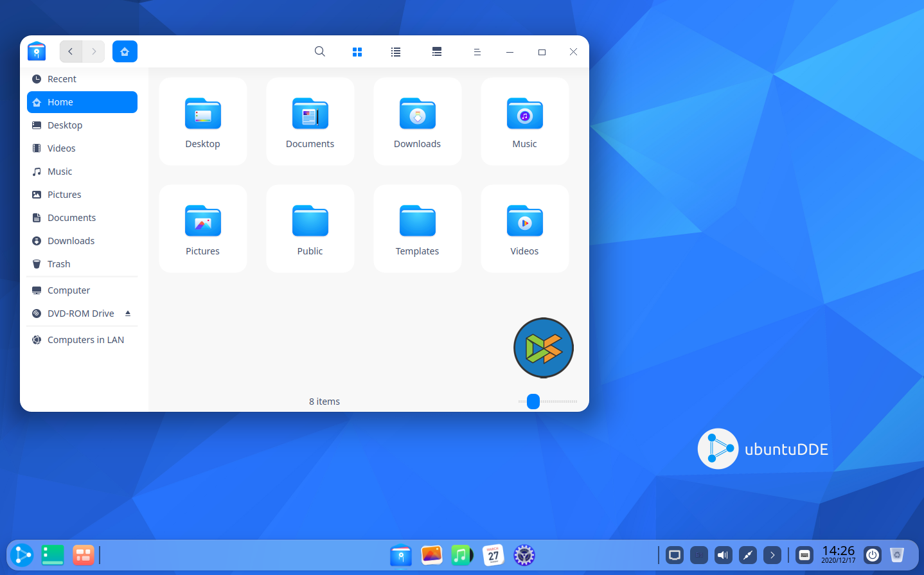
Task: Open the Downloads folder thumbnail
Action: [417, 121]
